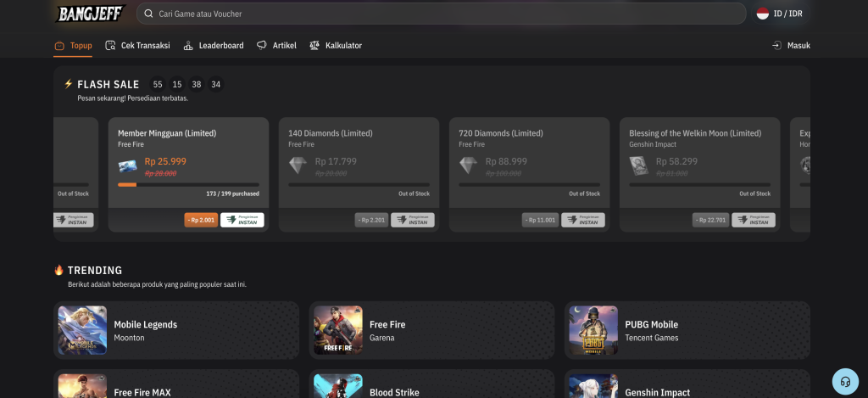
Task: Click the - Rp 2.201 discount badge
Action: [371, 220]
